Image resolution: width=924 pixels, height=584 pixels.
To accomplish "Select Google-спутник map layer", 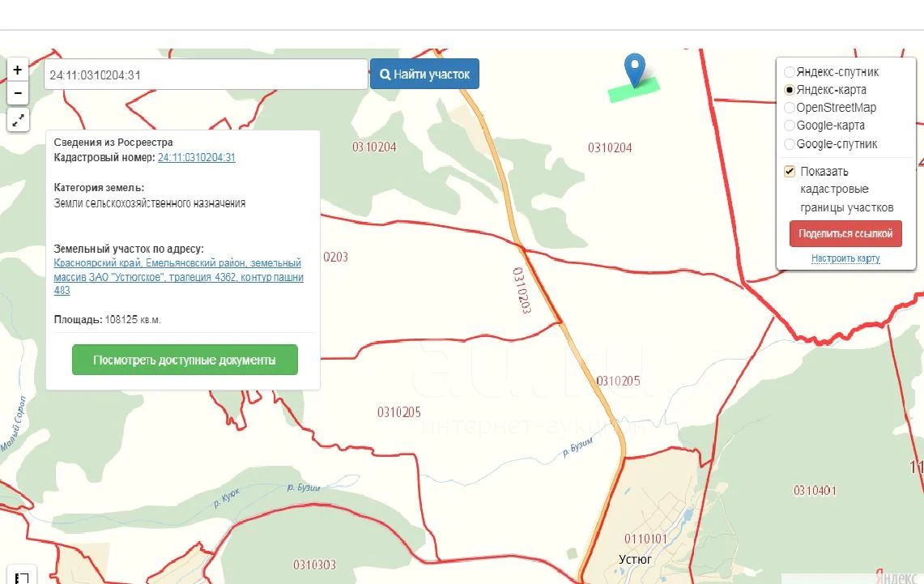I will [x=789, y=144].
